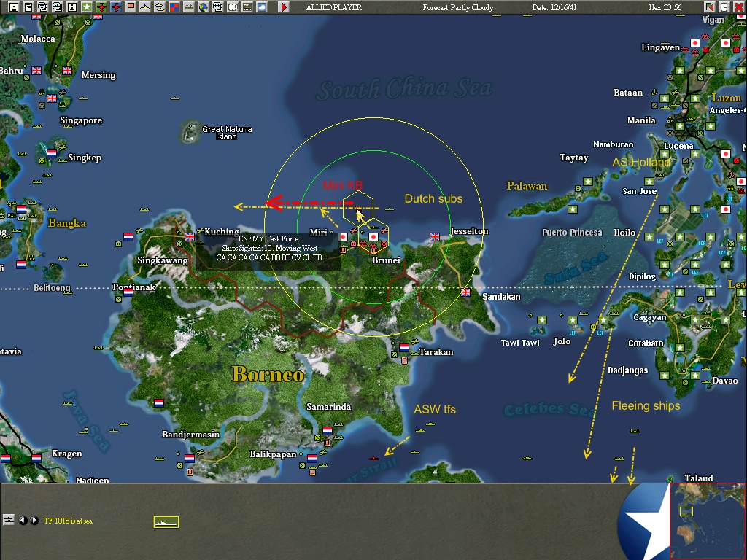Select the Japanese flag marker at Brunei
Screen dimensions: 747x560
[x=373, y=237]
